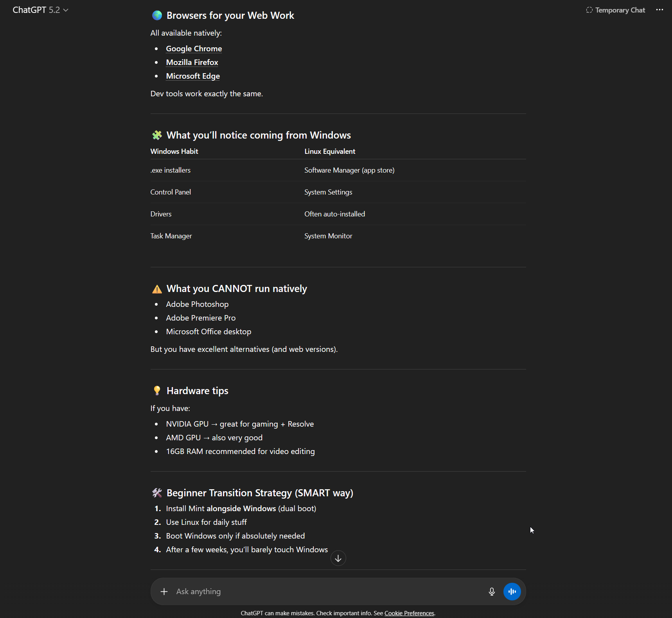Click the 'Install Mint alongside Windows' step
Screen dimensions: 672x618
pos(241,508)
